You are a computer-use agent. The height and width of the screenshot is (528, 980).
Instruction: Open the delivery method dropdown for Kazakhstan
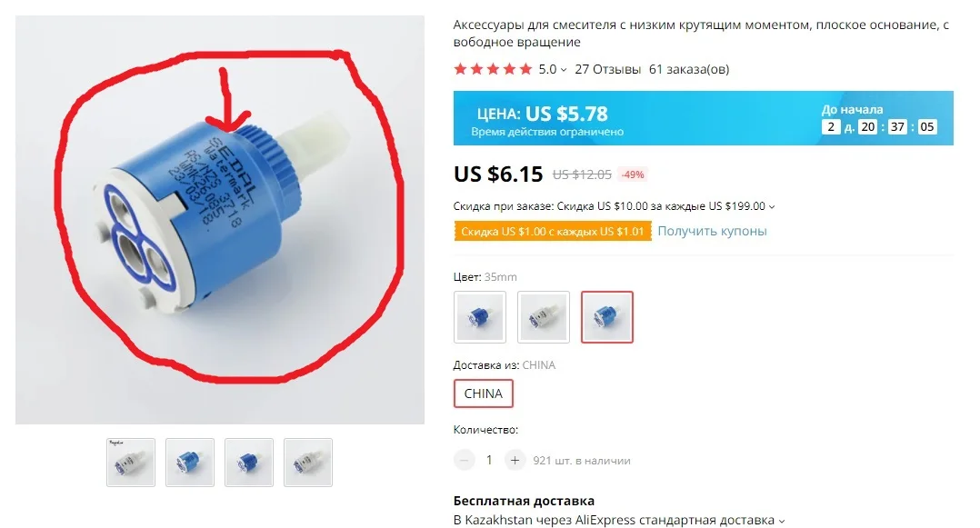pyautogui.click(x=782, y=521)
